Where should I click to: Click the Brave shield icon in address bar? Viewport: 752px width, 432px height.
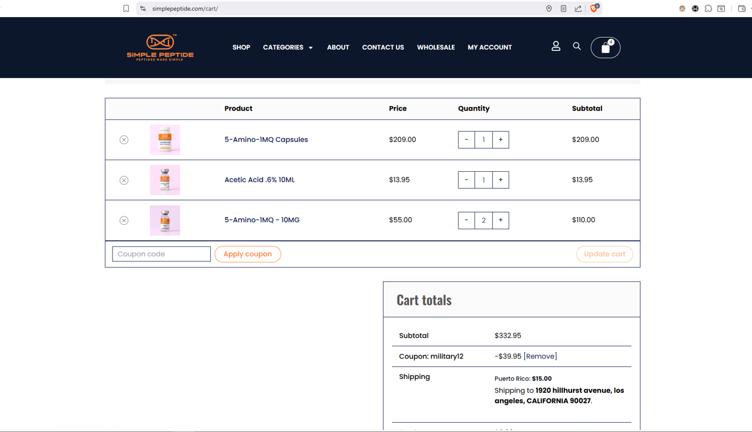594,8
